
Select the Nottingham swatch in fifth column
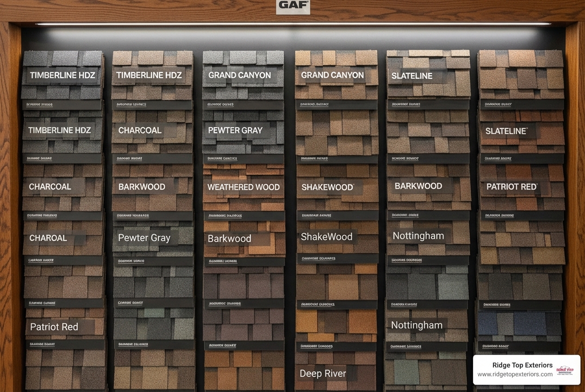pyautogui.click(x=418, y=236)
